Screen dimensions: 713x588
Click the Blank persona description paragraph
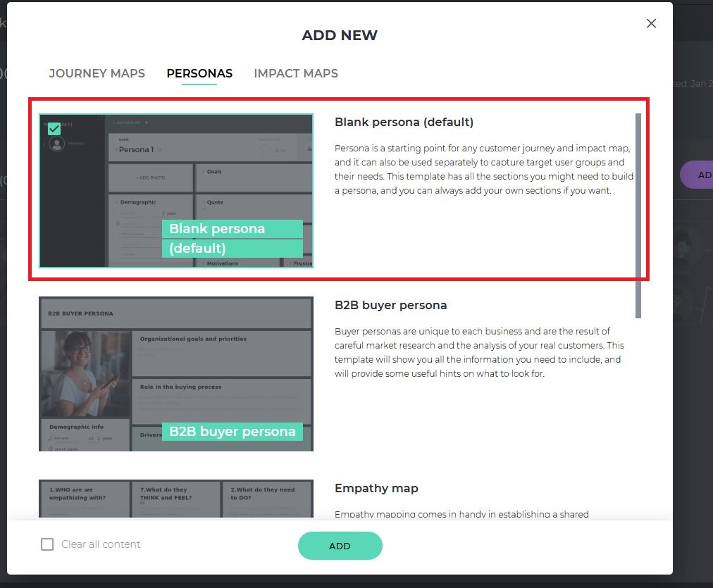point(484,169)
